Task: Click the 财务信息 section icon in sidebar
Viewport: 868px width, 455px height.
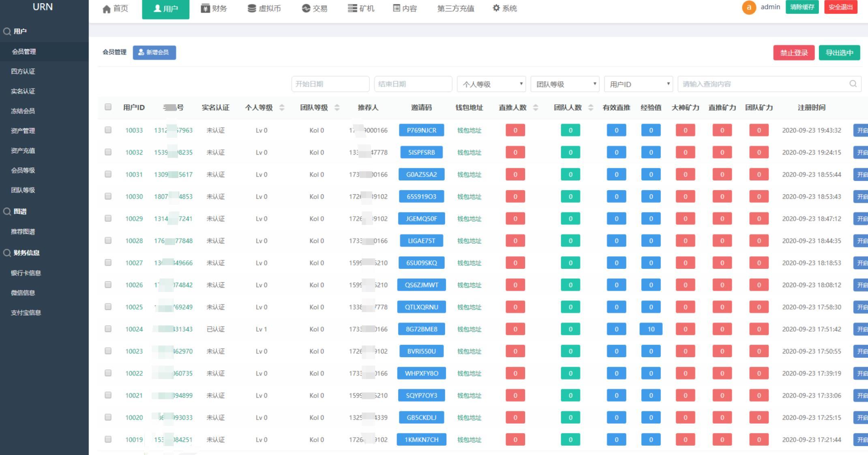Action: [7, 253]
